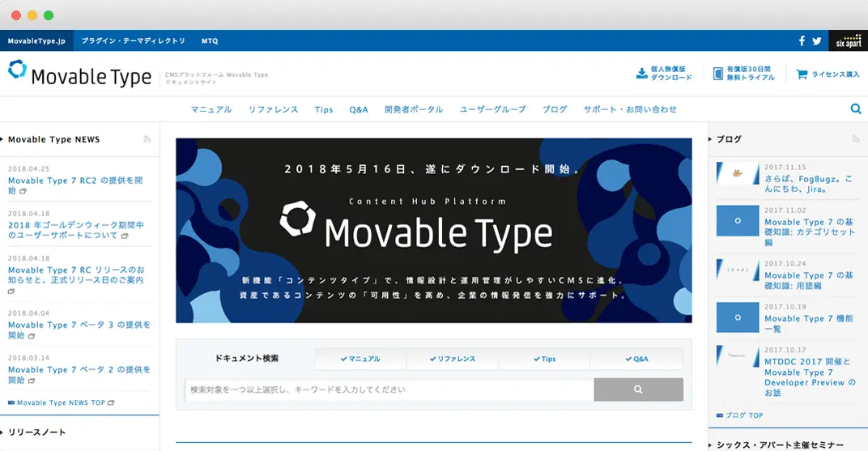Viewport: 868px width, 451px height.
Task: Open blog post Movable Type 7 の基礎知識: カテゴリセット編
Action: (x=810, y=232)
